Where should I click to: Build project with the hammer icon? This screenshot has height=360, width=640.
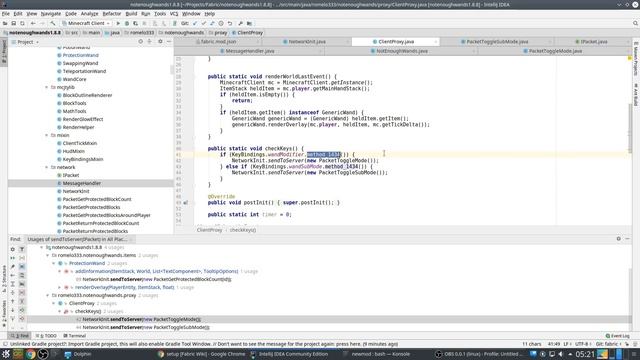(53, 23)
